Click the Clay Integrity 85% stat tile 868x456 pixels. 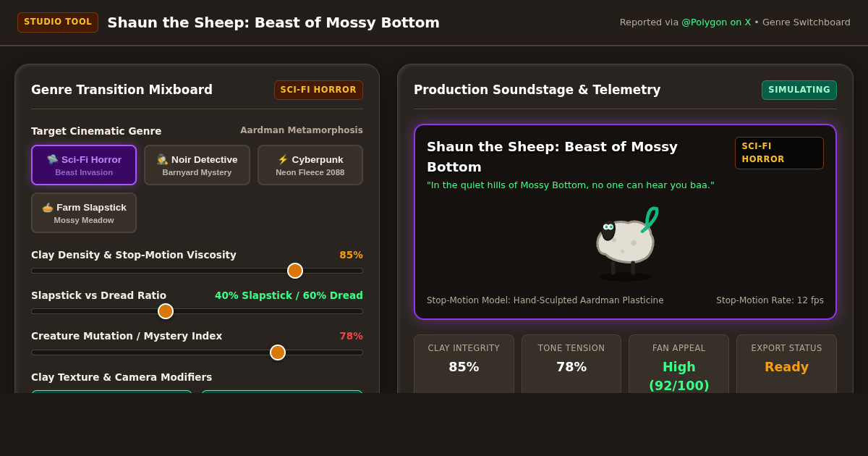pos(464,364)
